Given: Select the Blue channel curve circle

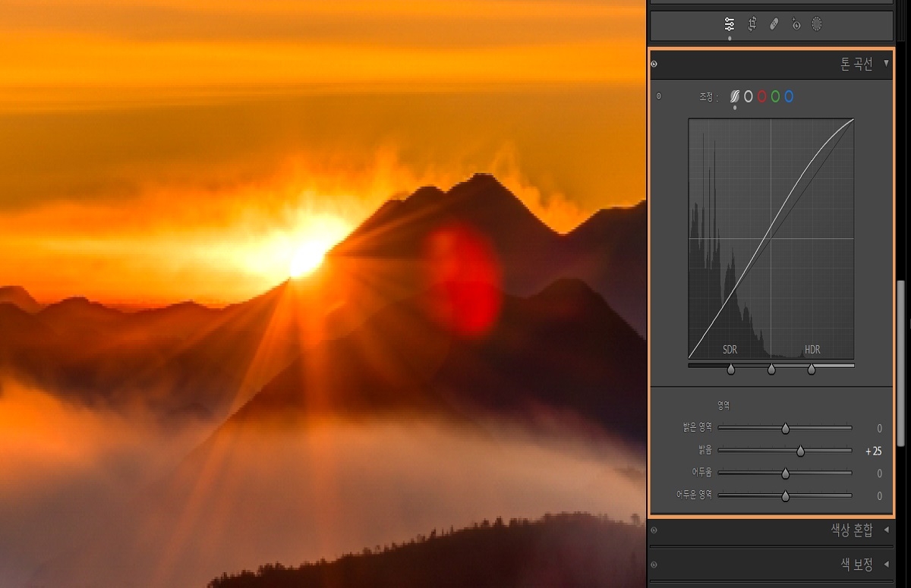Looking at the screenshot, I should click(x=789, y=96).
